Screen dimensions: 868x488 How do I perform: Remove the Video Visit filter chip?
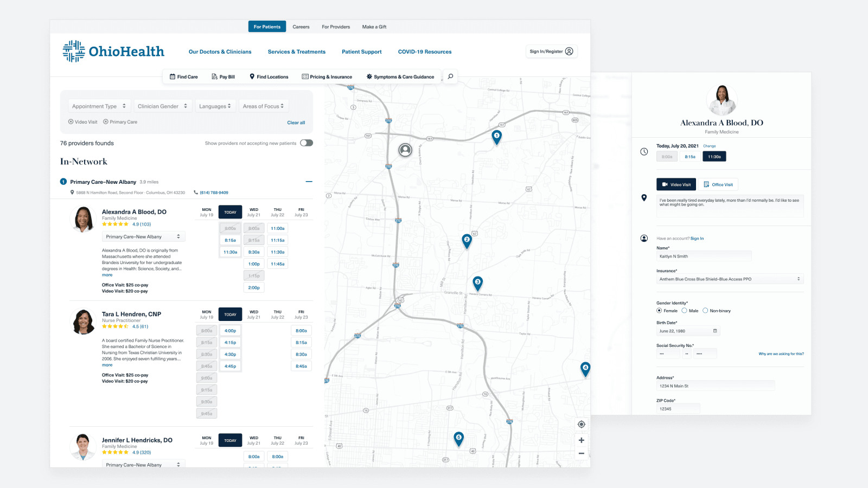coord(71,122)
